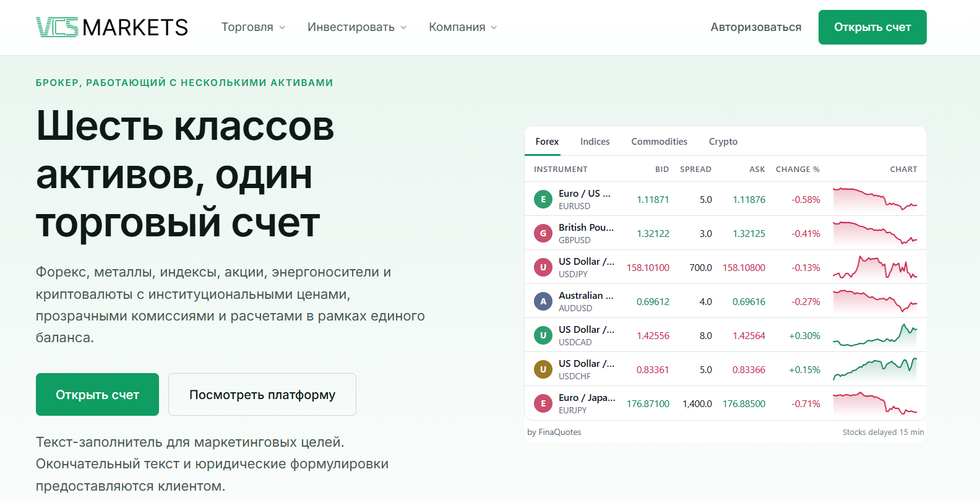Image resolution: width=980 pixels, height=503 pixels.
Task: Click the AUDUSD ask price 0.69616
Action: [x=749, y=301]
